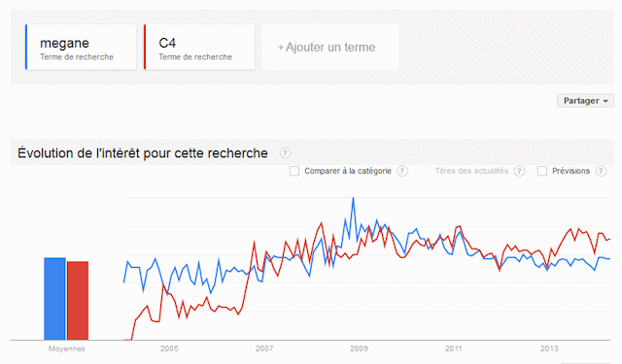The height and width of the screenshot is (364, 622).
Task: Click 2013 label on time axis
Action: pyautogui.click(x=549, y=348)
